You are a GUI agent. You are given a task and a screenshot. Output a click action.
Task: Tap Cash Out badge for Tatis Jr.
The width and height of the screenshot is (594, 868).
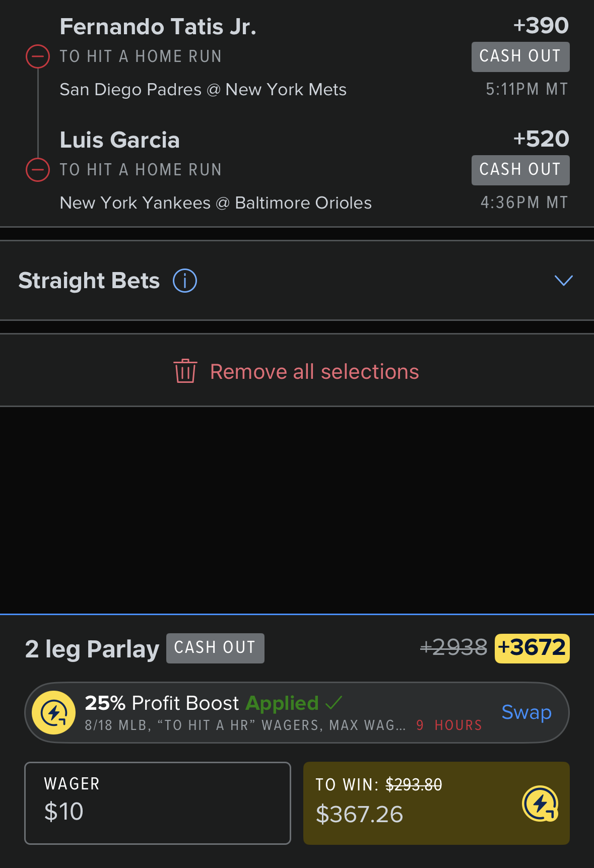coord(520,56)
